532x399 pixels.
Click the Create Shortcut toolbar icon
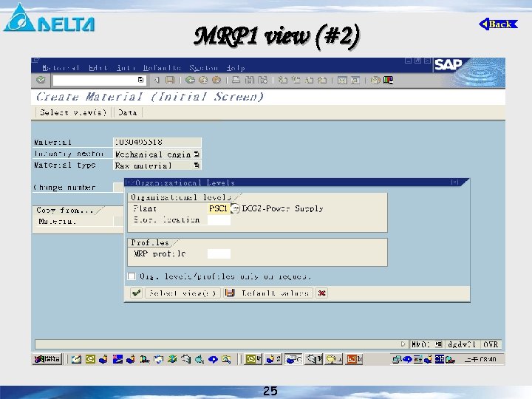(355, 80)
